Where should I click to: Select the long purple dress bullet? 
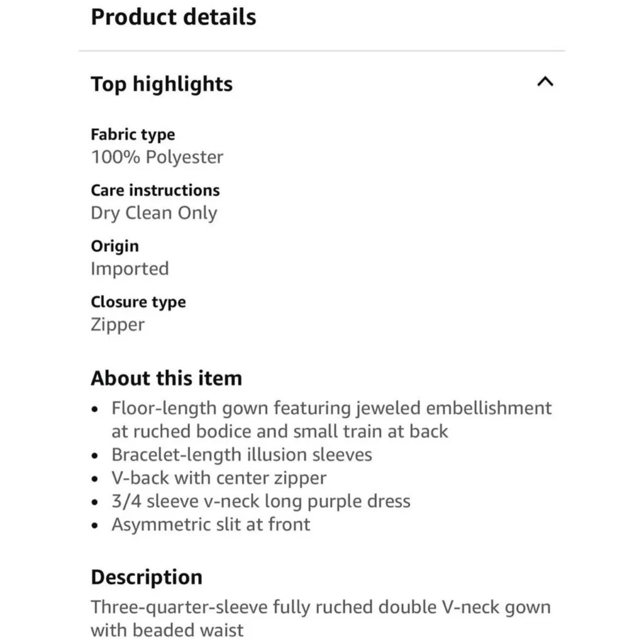pos(260,501)
